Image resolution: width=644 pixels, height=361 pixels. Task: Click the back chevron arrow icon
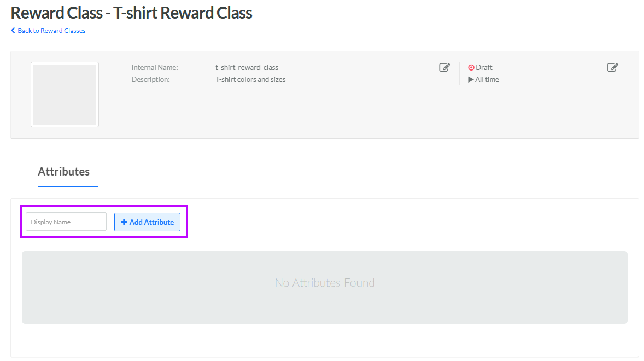click(13, 31)
